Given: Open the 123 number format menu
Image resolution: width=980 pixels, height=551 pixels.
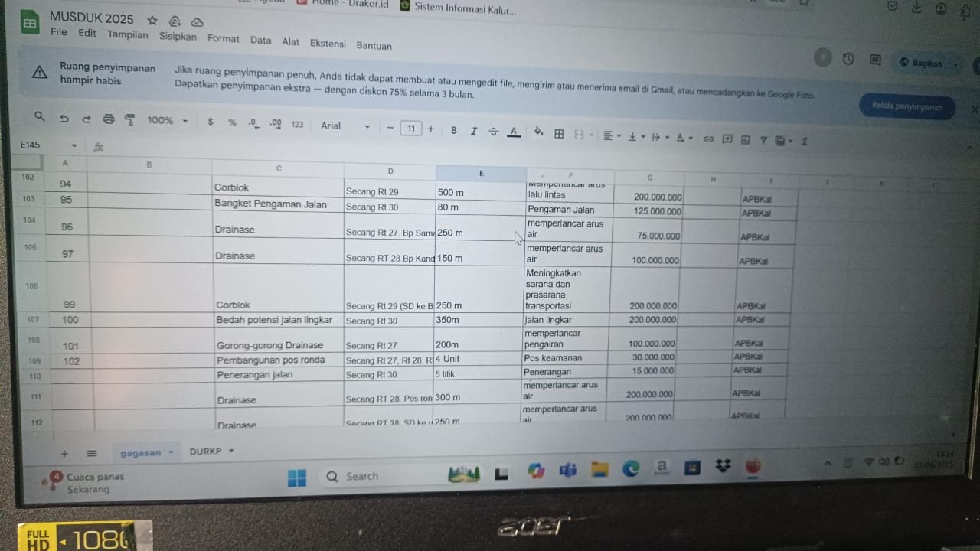Looking at the screenshot, I should coord(297,124).
